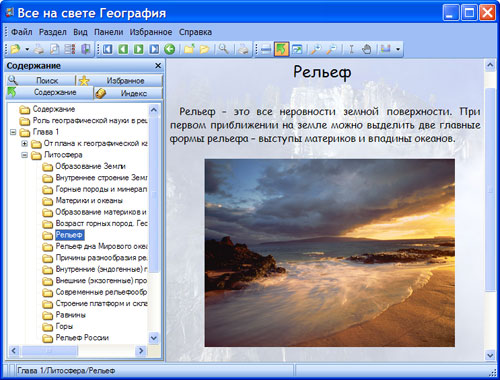Collapse the Литосфера tree node
This screenshot has height=380, width=500.
(24, 155)
